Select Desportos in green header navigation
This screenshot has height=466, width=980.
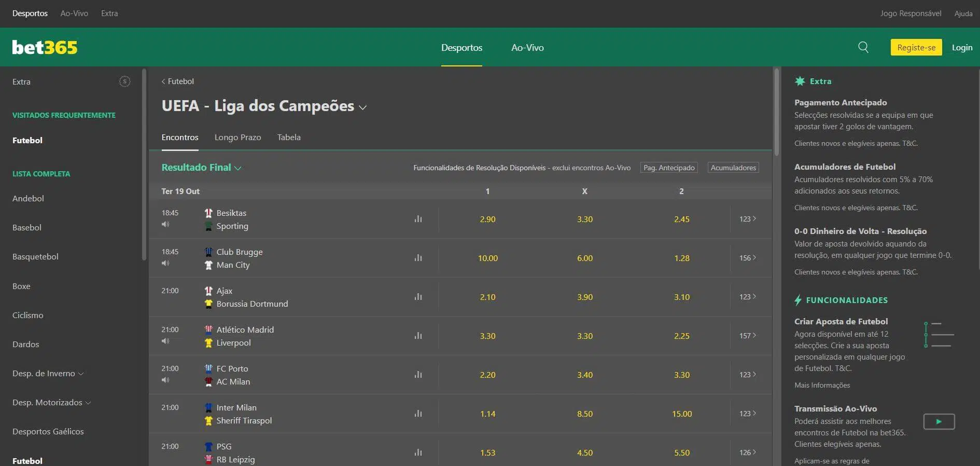coord(461,47)
